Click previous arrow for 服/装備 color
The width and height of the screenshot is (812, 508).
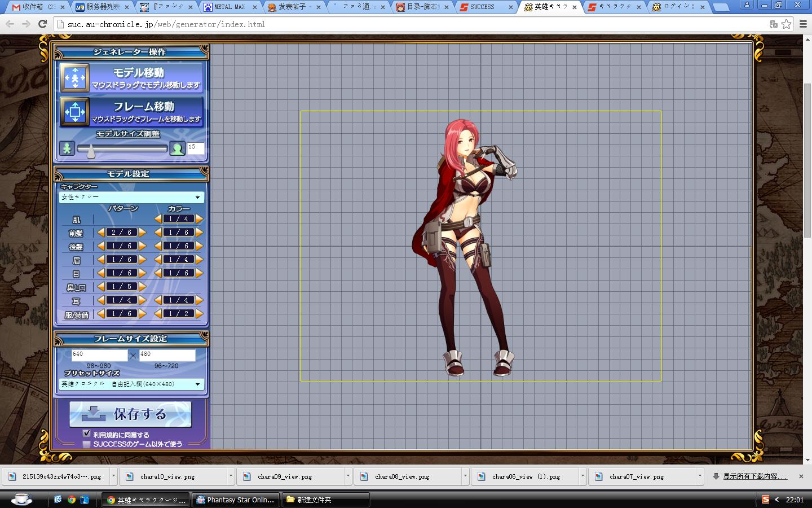[x=158, y=314]
